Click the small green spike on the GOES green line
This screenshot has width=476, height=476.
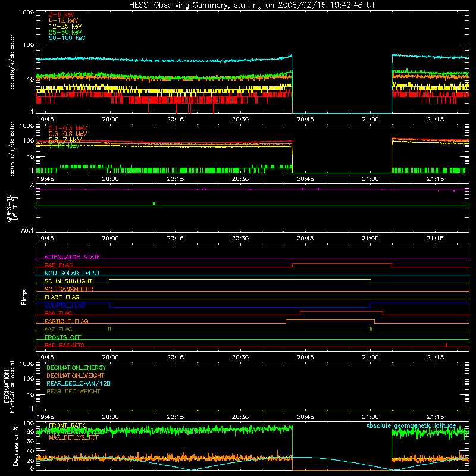154,203
